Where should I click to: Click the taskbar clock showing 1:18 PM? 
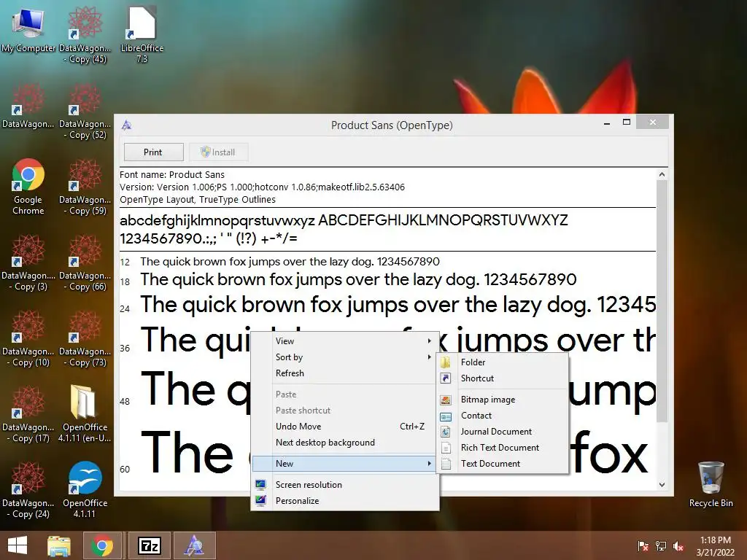(x=715, y=545)
